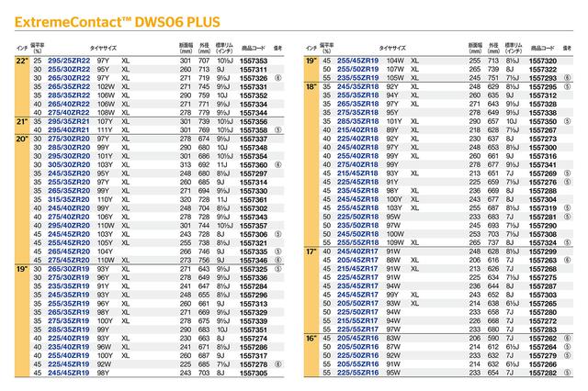Viewport: 588px width, 391px height.
Task: Choose the 215/45ZR18 tire size
Action: click(357, 173)
